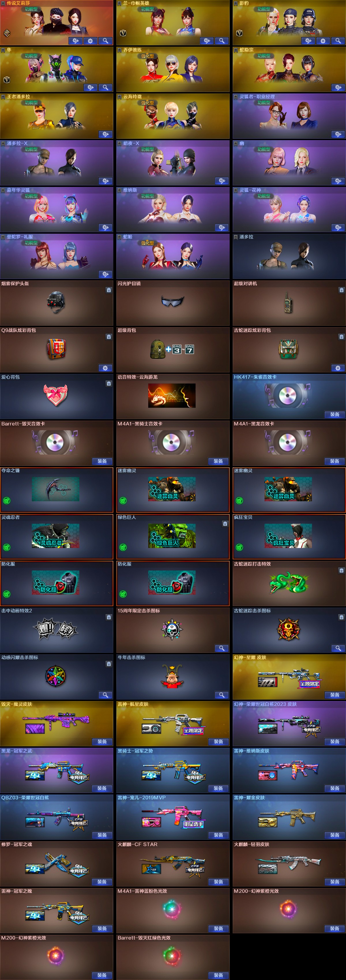This screenshot has height=980, width=346.
Task: Click trash icon on 爱心背包 card
Action: point(109,383)
